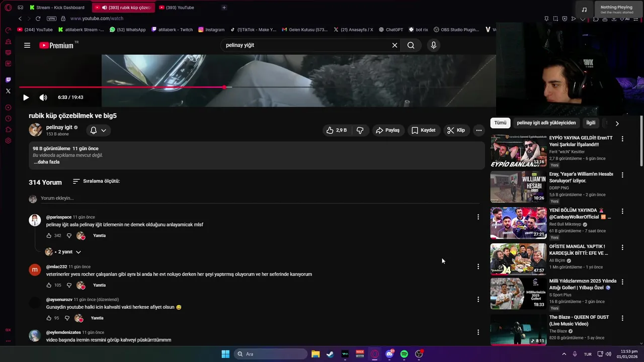Show more filter chips with right arrow
The height and width of the screenshot is (362, 644).
617,123
